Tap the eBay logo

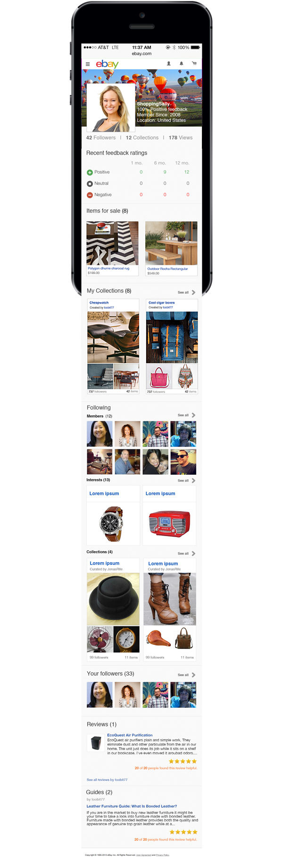click(107, 64)
